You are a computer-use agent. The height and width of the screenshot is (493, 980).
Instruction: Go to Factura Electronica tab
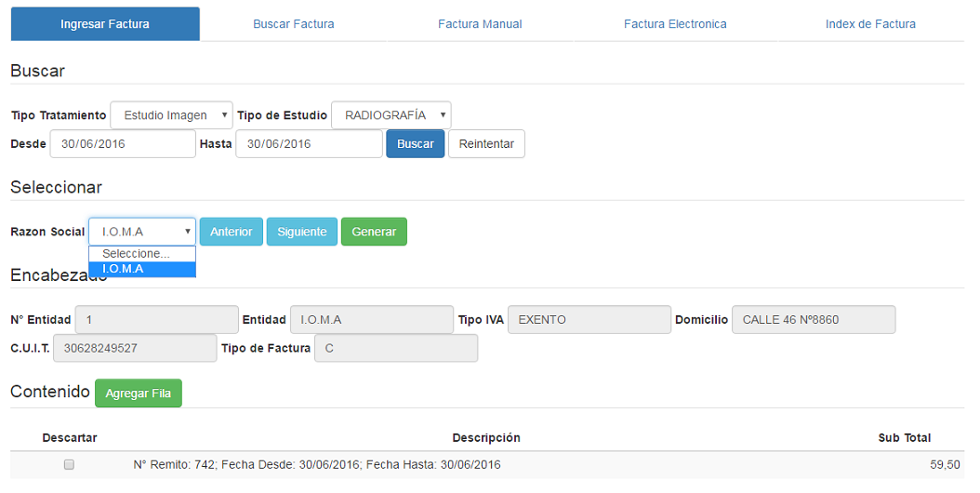click(675, 24)
